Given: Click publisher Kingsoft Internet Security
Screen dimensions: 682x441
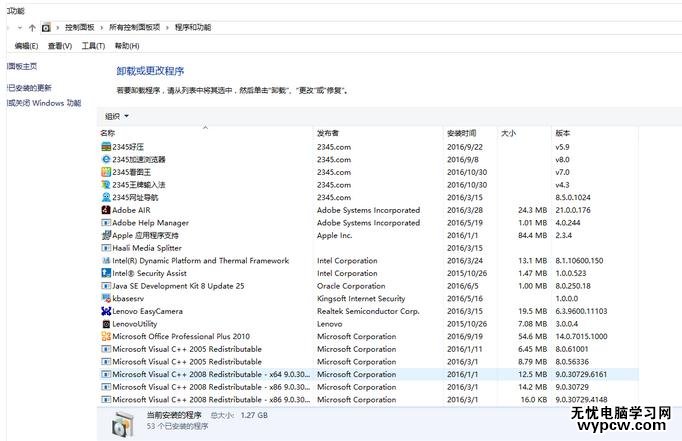Looking at the screenshot, I should click(x=361, y=298).
